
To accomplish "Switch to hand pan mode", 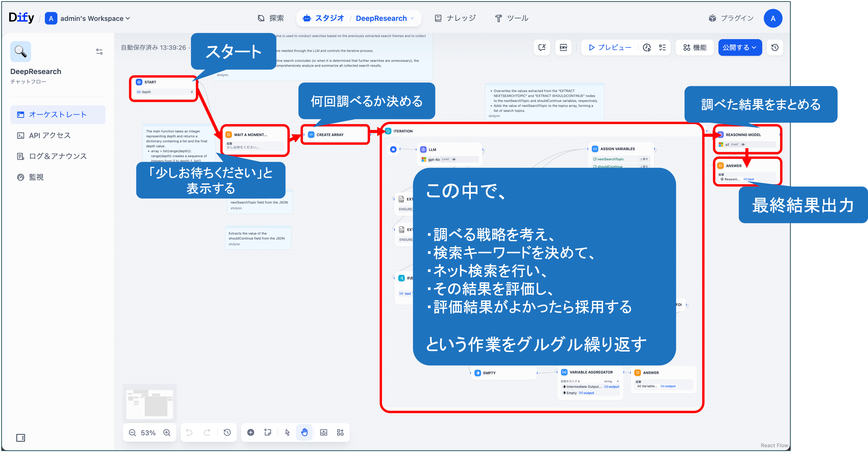I will [x=304, y=433].
